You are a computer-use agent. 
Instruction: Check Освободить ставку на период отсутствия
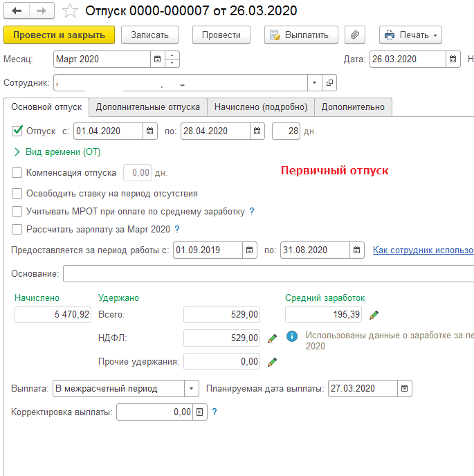[18, 194]
